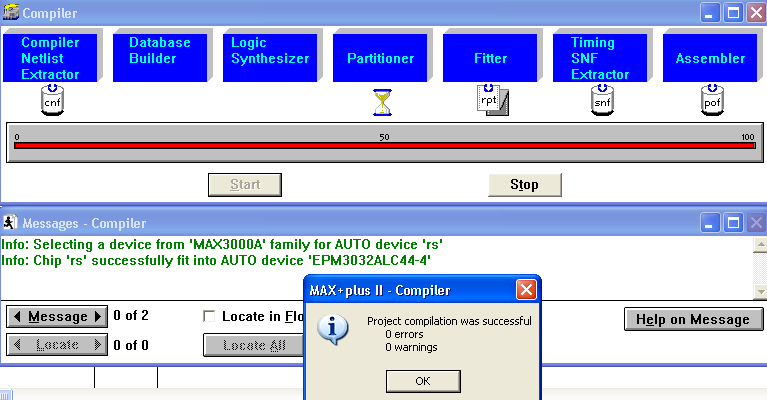This screenshot has height=400, width=767.
Task: Select the Database Builder module
Action: (x=159, y=58)
